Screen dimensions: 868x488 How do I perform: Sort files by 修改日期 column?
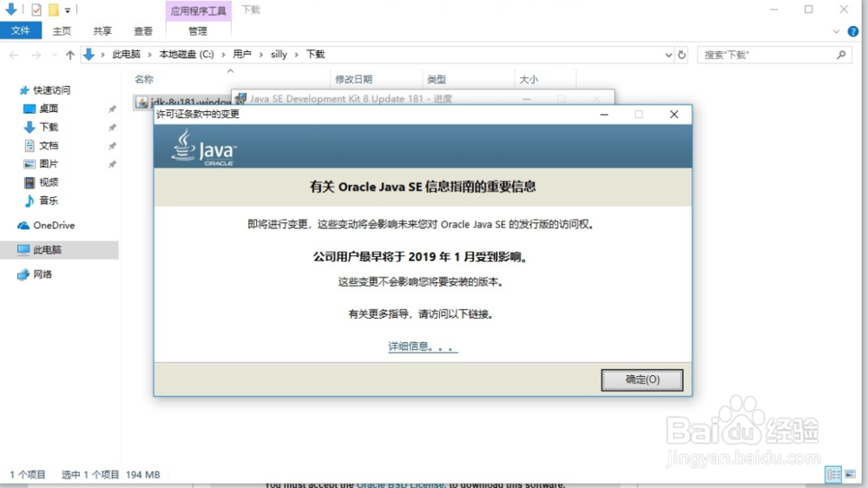click(354, 79)
